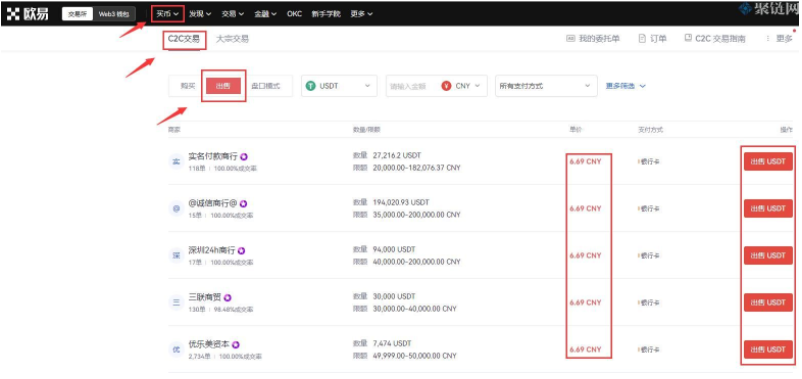Viewport: 802px width, 379px height.
Task: Expand the 发现 navigation menu
Action: pyautogui.click(x=200, y=14)
